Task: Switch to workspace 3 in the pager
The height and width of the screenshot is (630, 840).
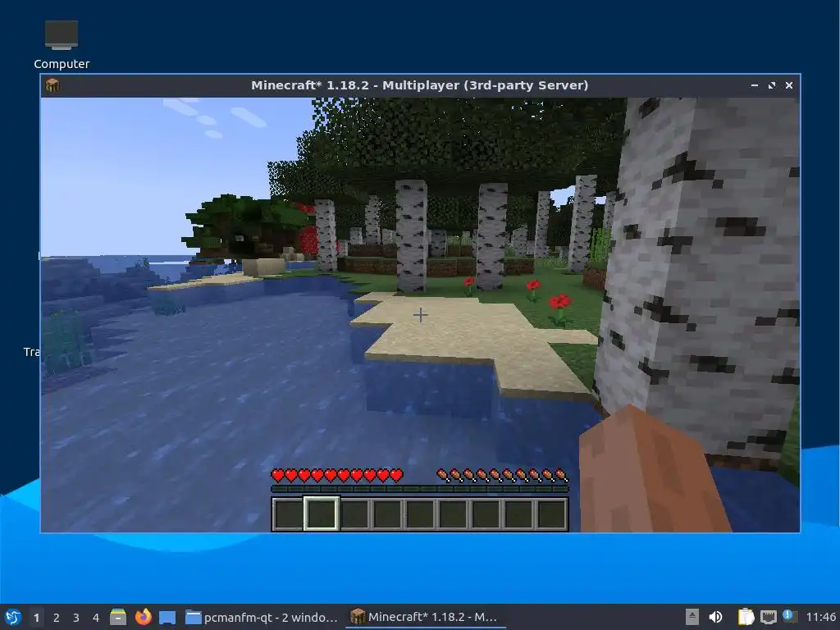Action: coord(76,618)
